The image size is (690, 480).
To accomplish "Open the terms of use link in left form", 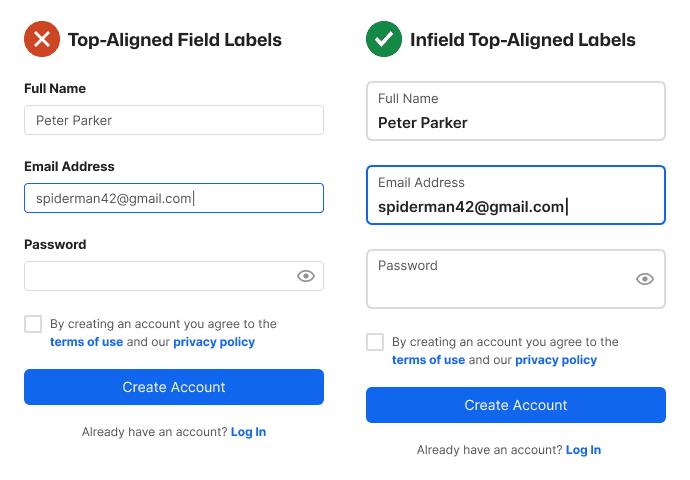I will (x=86, y=342).
